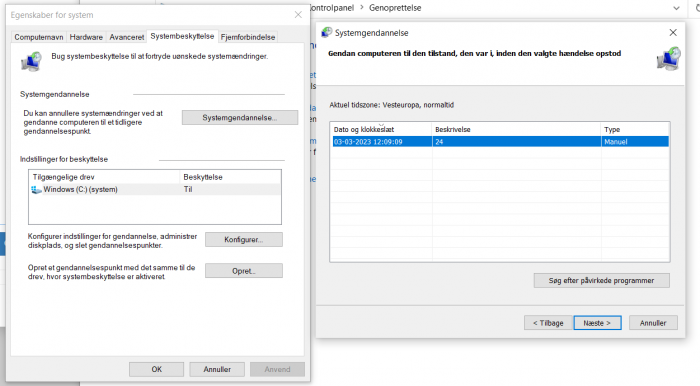700x386 pixels.
Task: Continue with the Næste button
Action: tap(597, 323)
